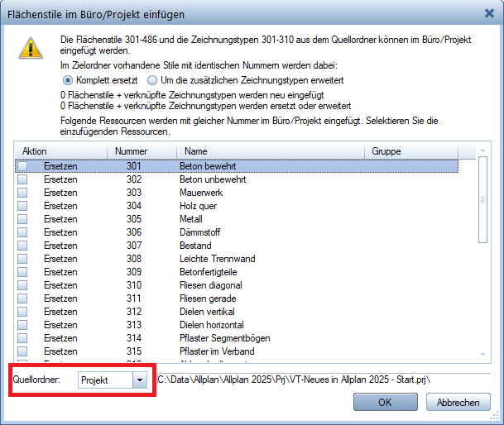The image size is (504, 425).
Task: Grab the vertical scrollbar thumb in list
Action: point(482,199)
